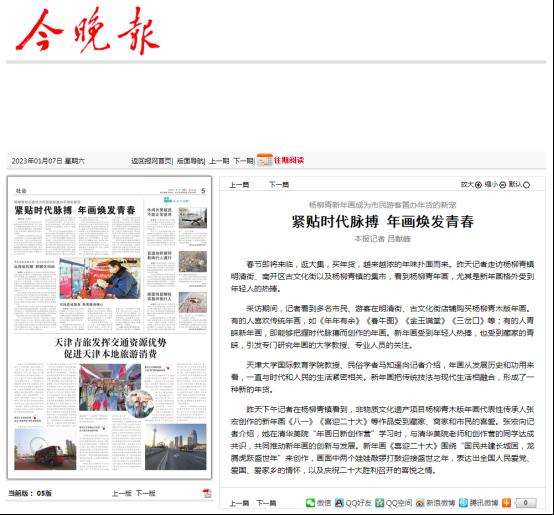This screenshot has height=515, width=554.
Task: Click paragraph starting 采访期间
Action: click(383, 327)
